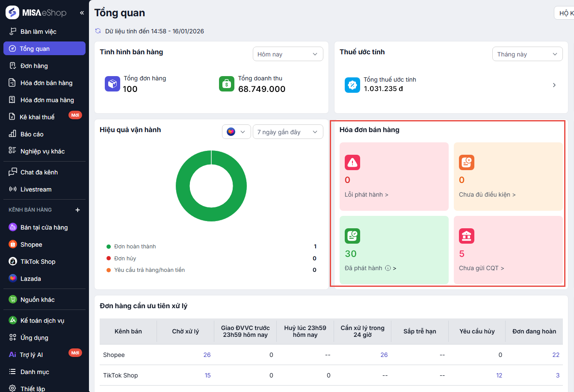Open the Tháng này tax period dropdown
Viewport: 574px width, 392px height.
click(527, 54)
